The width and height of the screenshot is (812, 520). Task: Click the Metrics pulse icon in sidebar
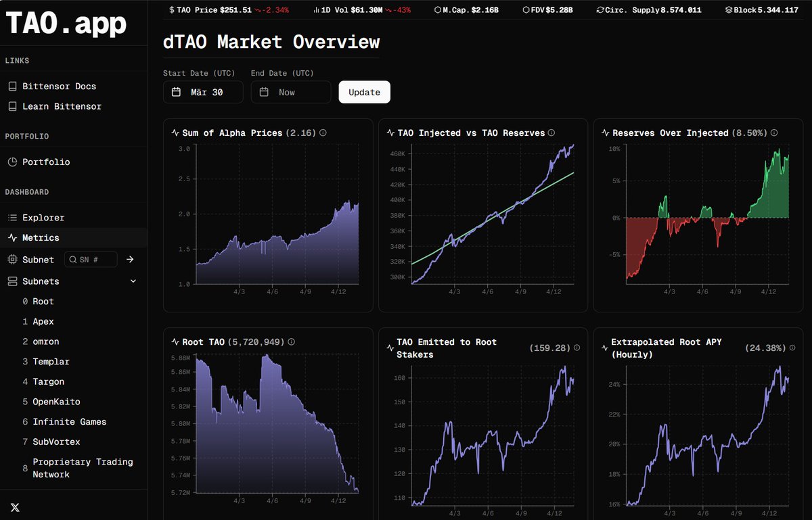click(x=12, y=238)
